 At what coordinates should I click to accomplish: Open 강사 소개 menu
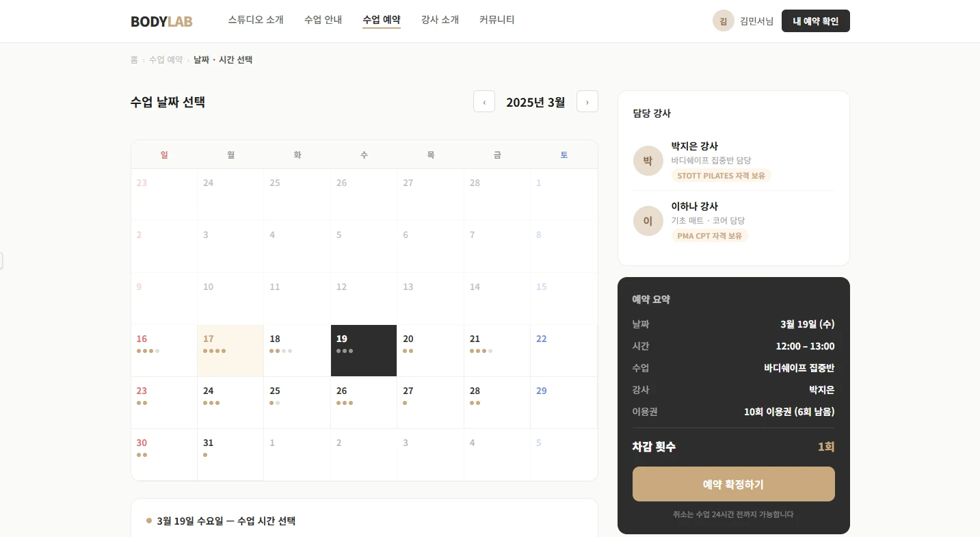(x=440, y=20)
